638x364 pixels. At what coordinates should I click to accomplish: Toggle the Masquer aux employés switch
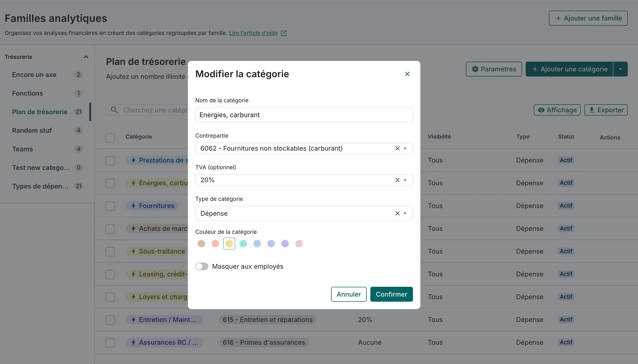[x=202, y=266]
